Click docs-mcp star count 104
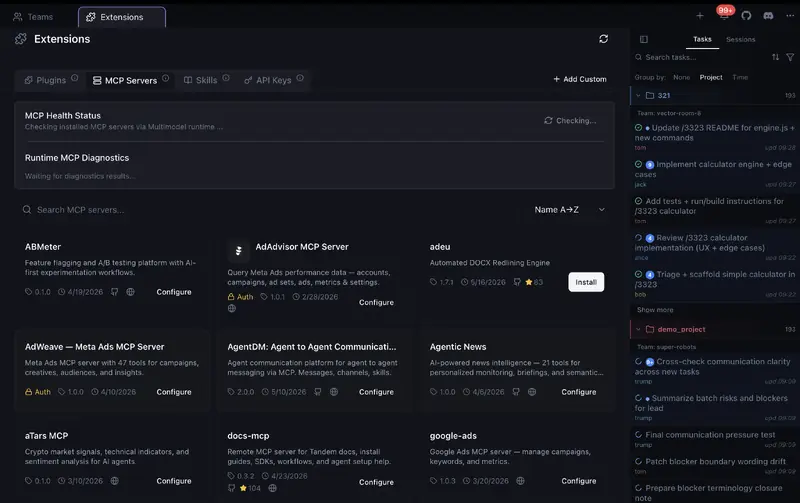Image resolution: width=800 pixels, height=503 pixels. point(250,488)
